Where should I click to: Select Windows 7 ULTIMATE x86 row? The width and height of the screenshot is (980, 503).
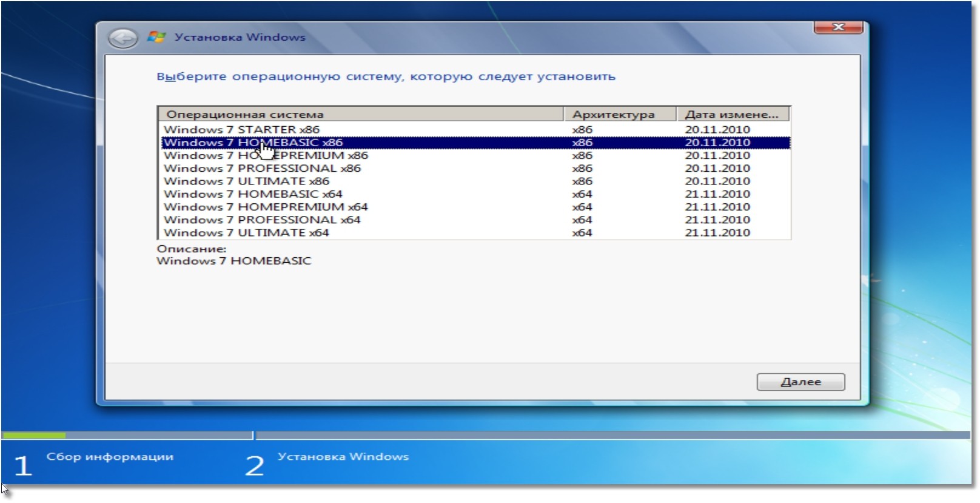475,181
